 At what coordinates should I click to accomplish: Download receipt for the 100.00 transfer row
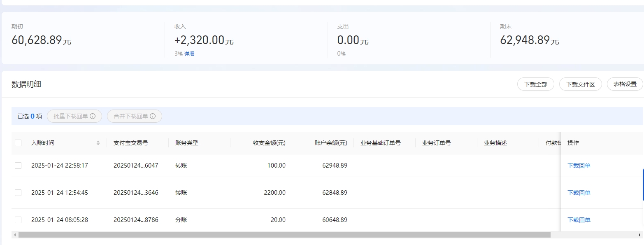tap(579, 166)
